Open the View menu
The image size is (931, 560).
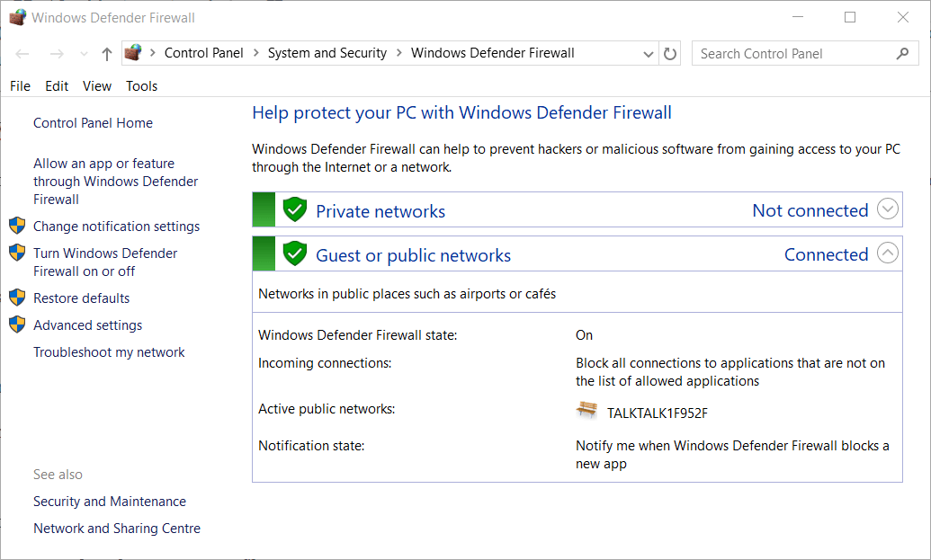pos(97,86)
